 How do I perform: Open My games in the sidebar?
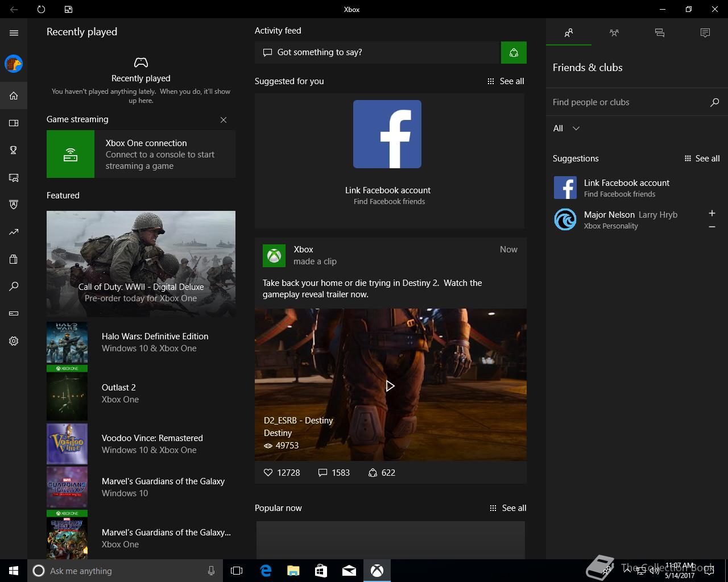[14, 123]
